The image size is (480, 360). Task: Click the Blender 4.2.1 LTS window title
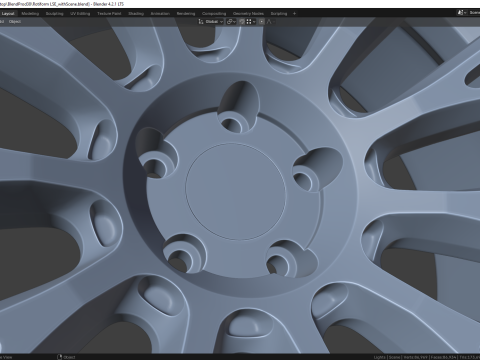(x=108, y=4)
